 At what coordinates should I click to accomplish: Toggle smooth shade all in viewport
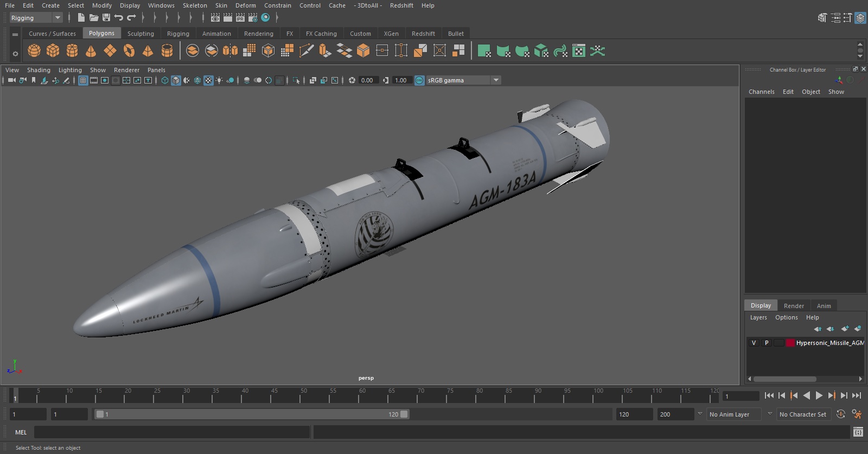tap(176, 80)
